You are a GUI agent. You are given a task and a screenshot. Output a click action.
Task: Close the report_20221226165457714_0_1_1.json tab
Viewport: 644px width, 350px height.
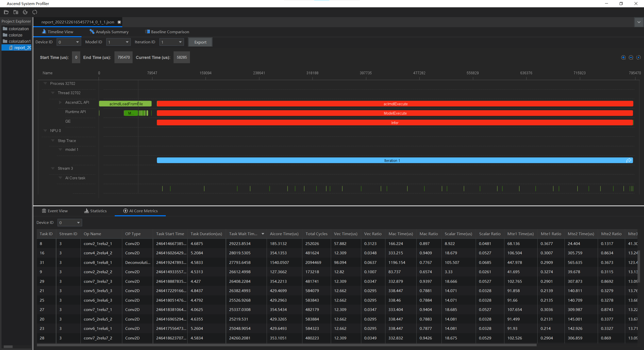[x=119, y=22]
